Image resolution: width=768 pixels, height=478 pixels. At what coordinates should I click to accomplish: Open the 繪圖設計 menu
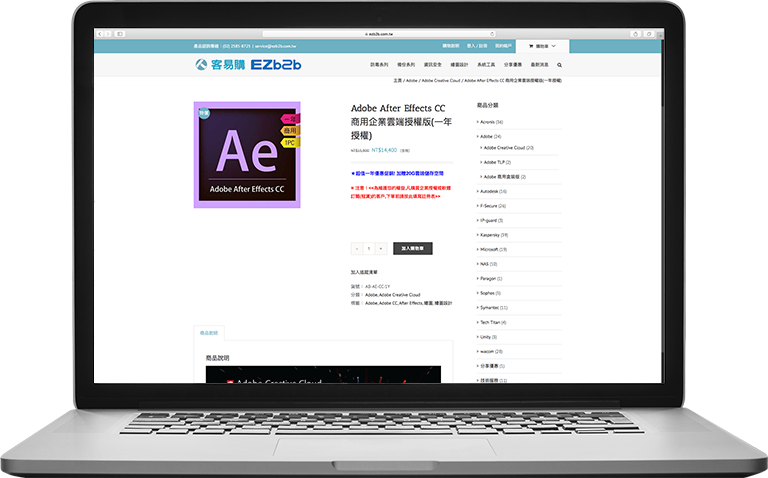coord(459,65)
